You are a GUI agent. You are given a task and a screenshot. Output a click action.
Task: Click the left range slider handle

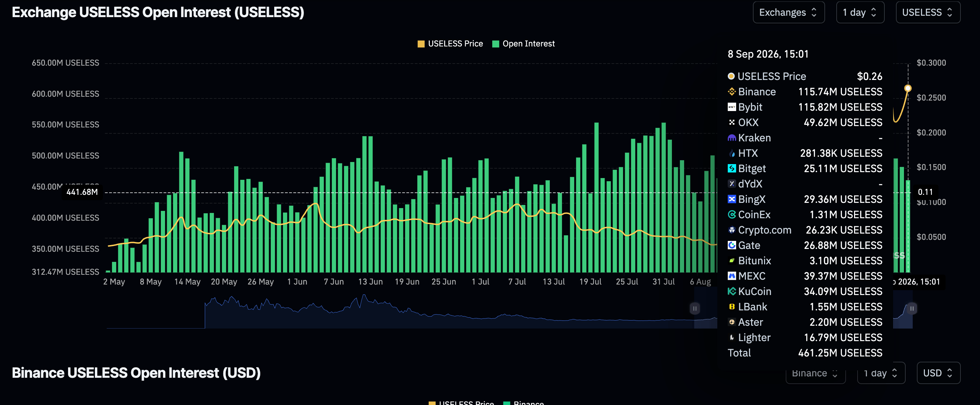[695, 308]
